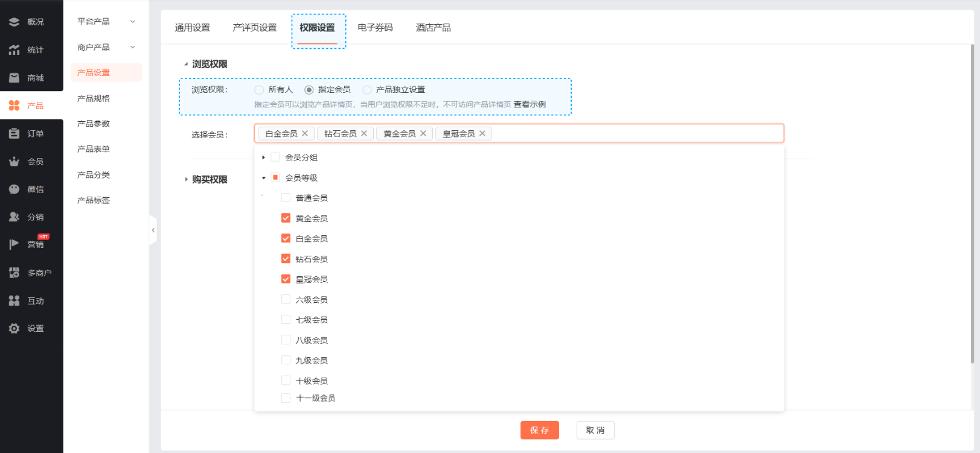The image size is (980, 453).
Task: Open the 营销 marketing flag icon
Action: 14,244
